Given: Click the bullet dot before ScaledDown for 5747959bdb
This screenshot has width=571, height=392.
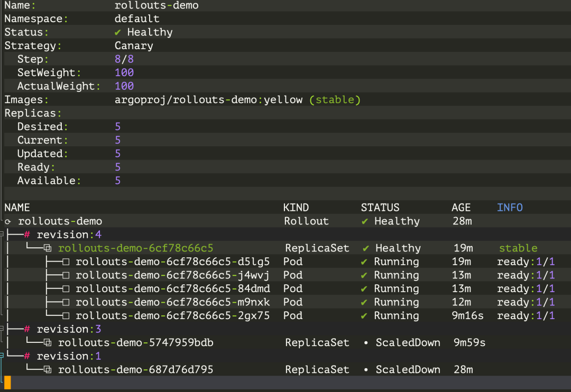Looking at the screenshot, I should click(x=366, y=342).
